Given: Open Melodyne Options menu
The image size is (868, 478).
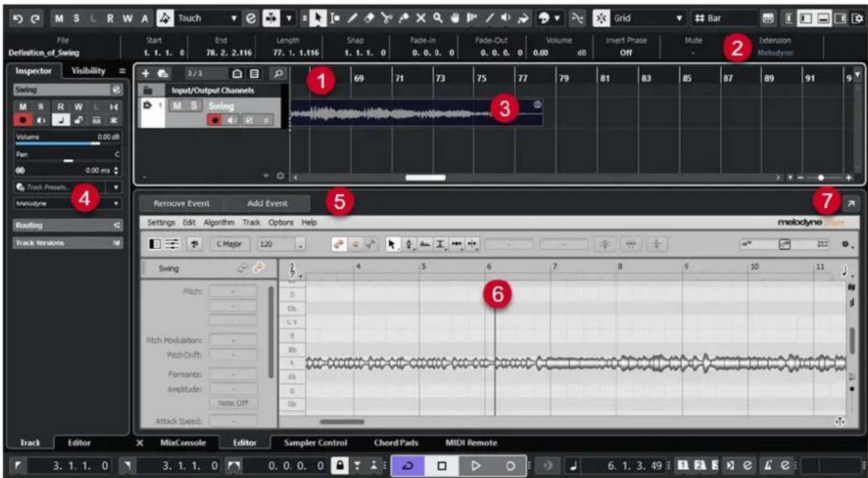Looking at the screenshot, I should coord(281,222).
